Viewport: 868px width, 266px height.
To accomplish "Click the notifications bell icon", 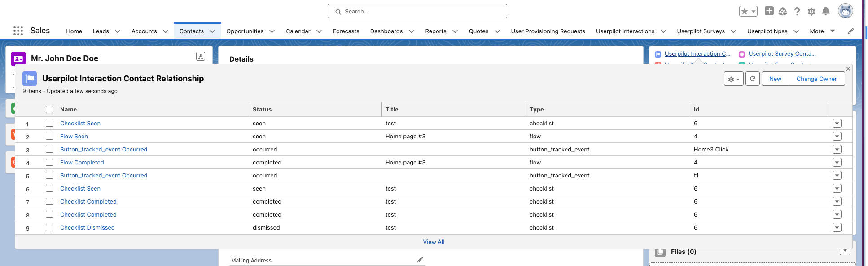I will pyautogui.click(x=825, y=11).
